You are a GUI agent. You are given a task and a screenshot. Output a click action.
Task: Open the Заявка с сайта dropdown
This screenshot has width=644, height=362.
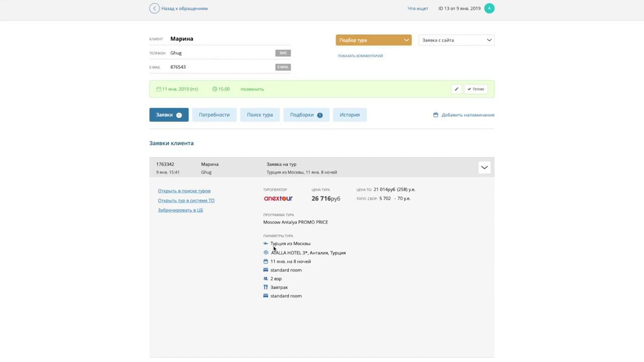[456, 40]
